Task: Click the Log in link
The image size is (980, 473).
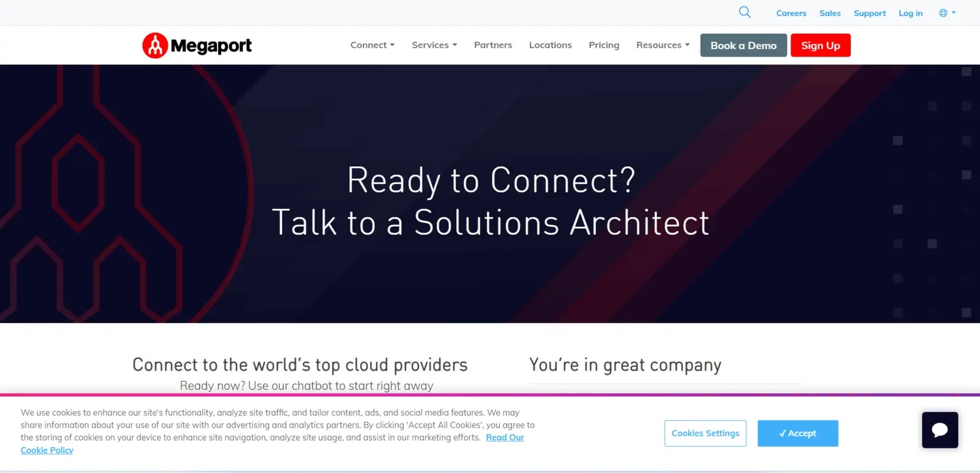Action: coord(911,13)
